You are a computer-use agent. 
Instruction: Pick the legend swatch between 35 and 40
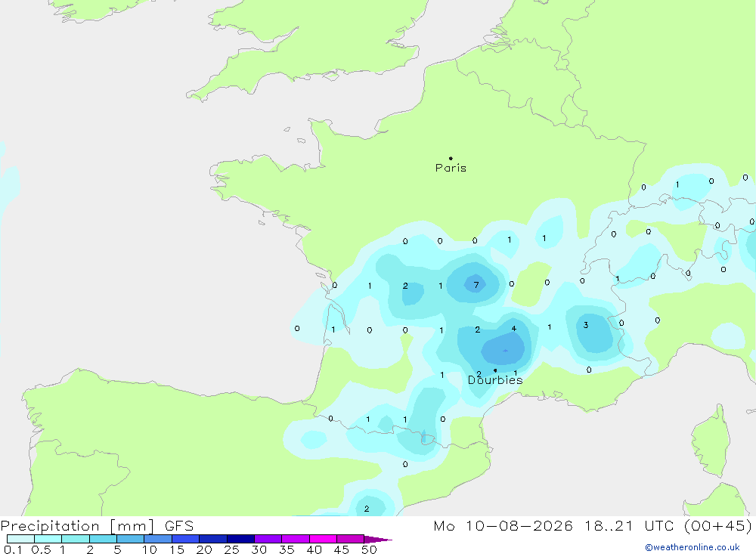click(295, 539)
